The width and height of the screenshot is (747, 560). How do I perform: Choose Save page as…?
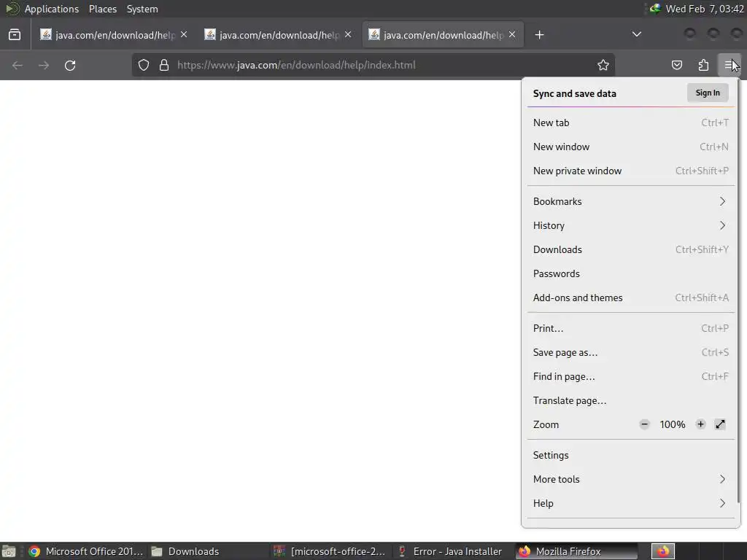[x=631, y=352]
